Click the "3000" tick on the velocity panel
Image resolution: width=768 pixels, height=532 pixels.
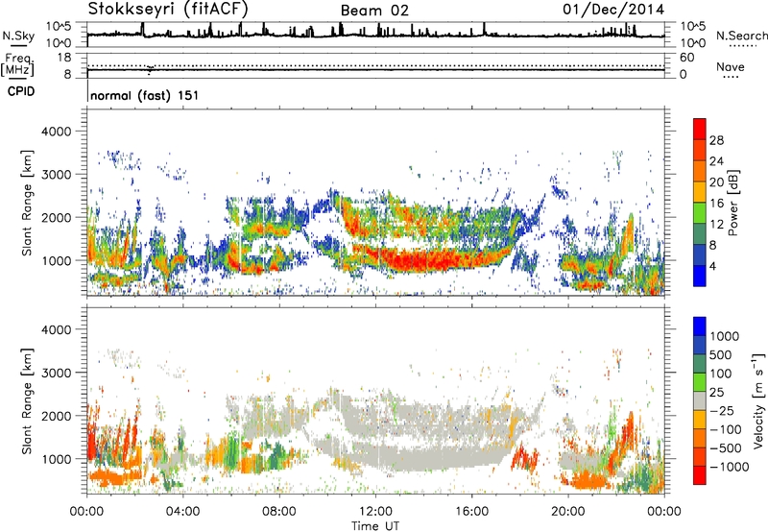(56, 373)
